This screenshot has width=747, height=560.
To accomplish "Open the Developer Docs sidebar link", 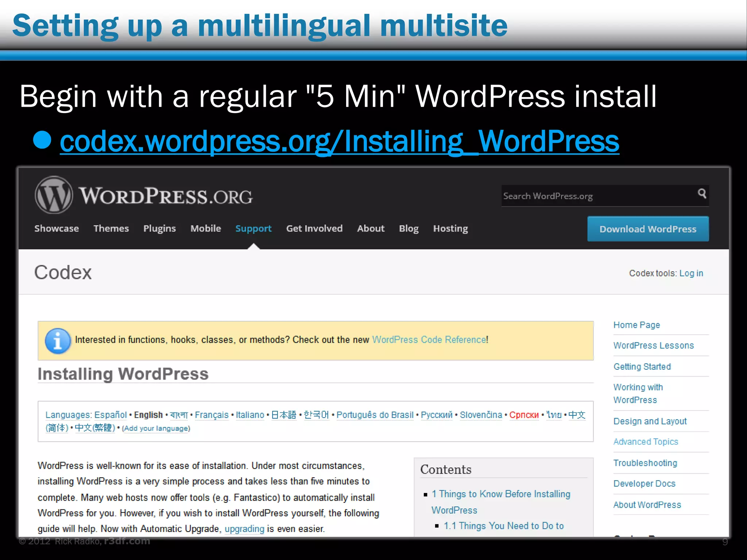I will click(644, 484).
